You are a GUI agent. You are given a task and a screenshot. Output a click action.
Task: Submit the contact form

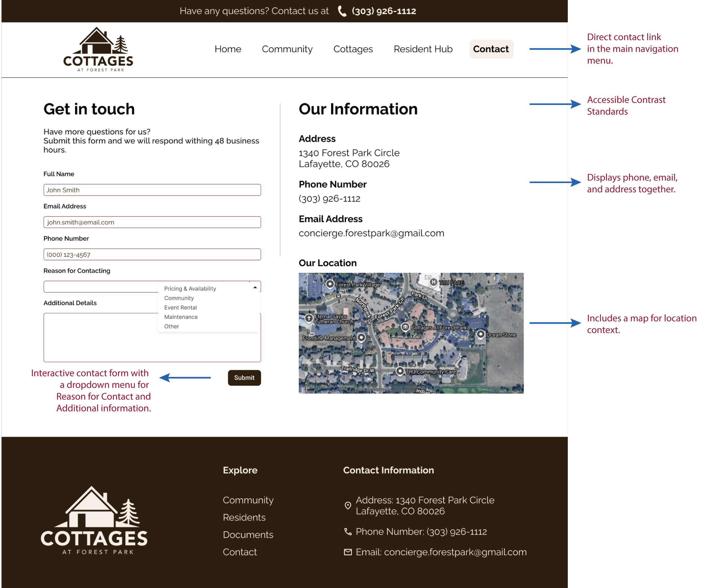(x=244, y=377)
